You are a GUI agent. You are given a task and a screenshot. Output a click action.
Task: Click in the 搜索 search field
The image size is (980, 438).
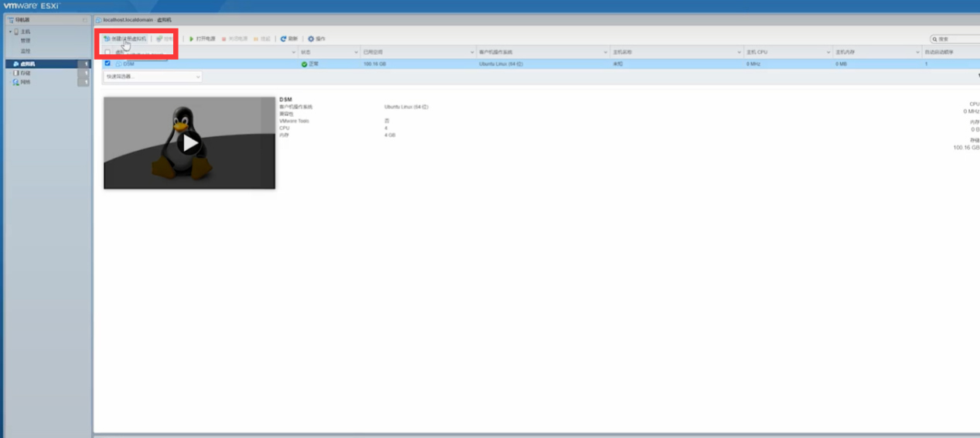[x=955, y=39]
